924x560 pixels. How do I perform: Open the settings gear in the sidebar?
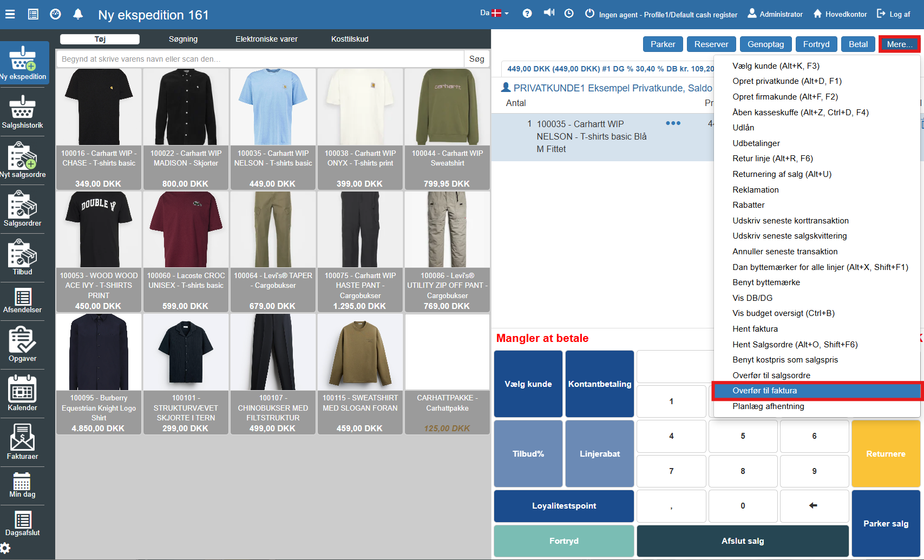(x=5, y=548)
